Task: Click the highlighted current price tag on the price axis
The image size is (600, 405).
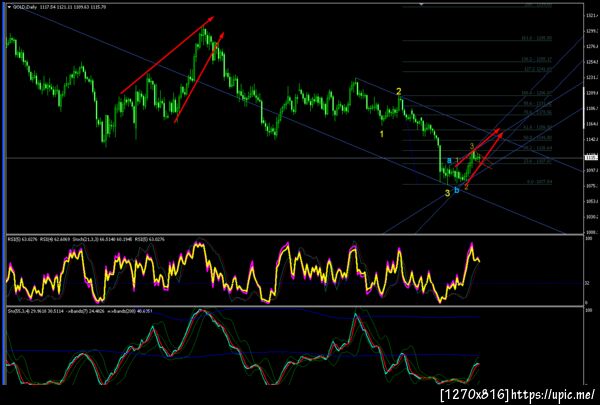Action: (591, 157)
